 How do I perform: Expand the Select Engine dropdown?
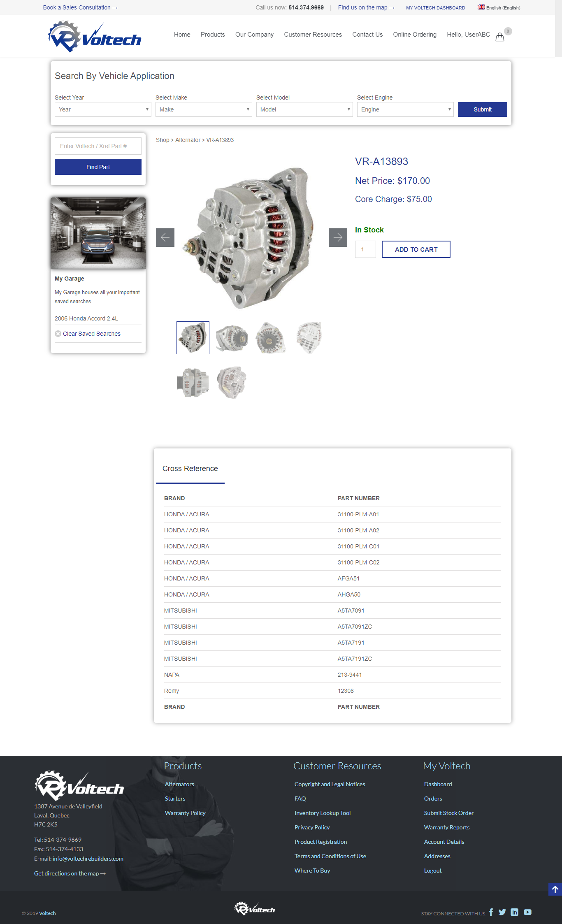[x=405, y=109]
